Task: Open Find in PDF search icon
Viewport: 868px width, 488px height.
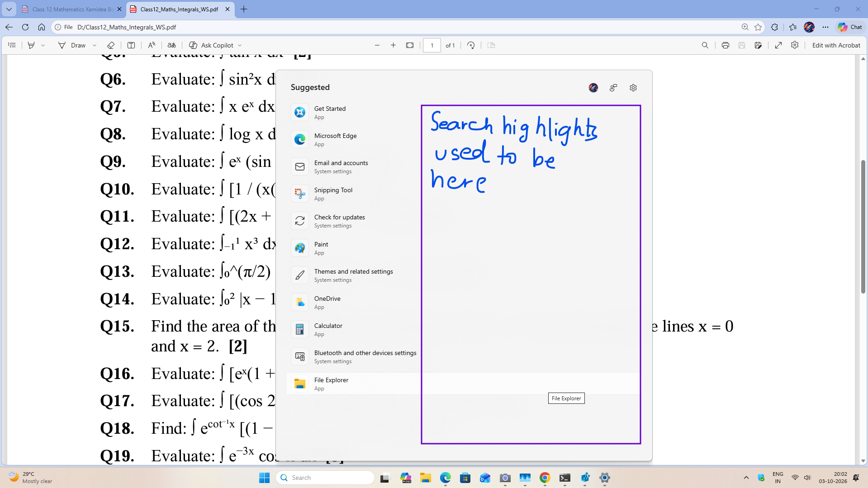Action: click(x=705, y=45)
